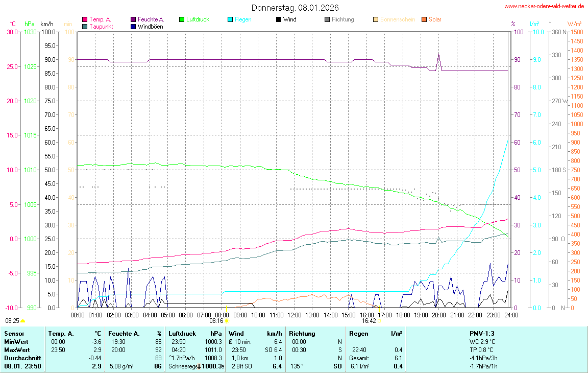Select the cyan Regen legend marker

click(x=230, y=19)
